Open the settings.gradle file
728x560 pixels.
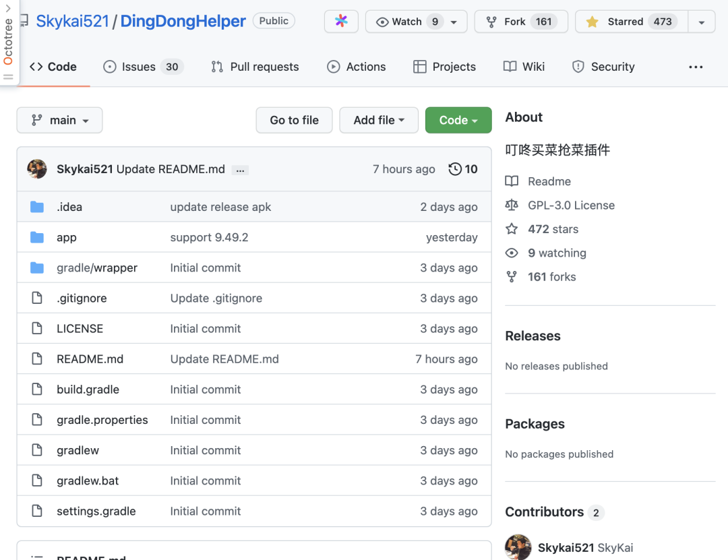tap(96, 511)
